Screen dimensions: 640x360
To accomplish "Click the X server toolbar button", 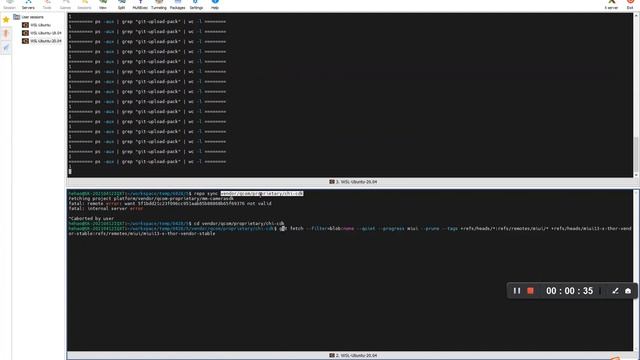I will [611, 4].
